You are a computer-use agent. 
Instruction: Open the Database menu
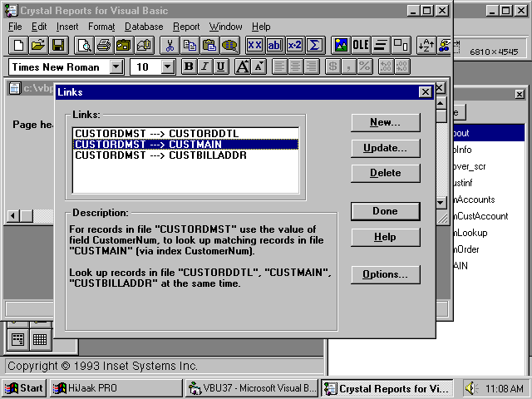pyautogui.click(x=144, y=27)
